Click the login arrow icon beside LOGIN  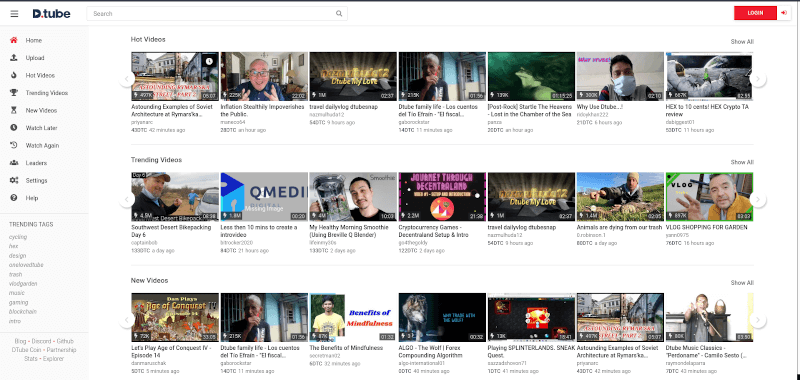tap(784, 13)
